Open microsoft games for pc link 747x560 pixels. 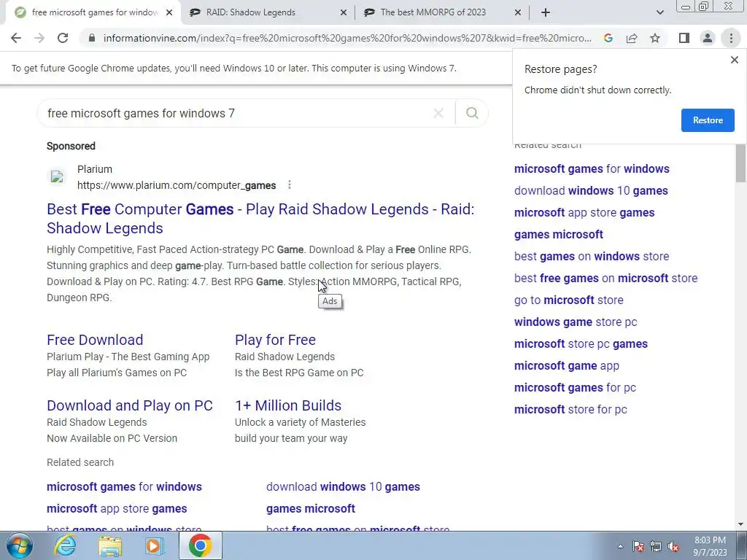tap(575, 388)
